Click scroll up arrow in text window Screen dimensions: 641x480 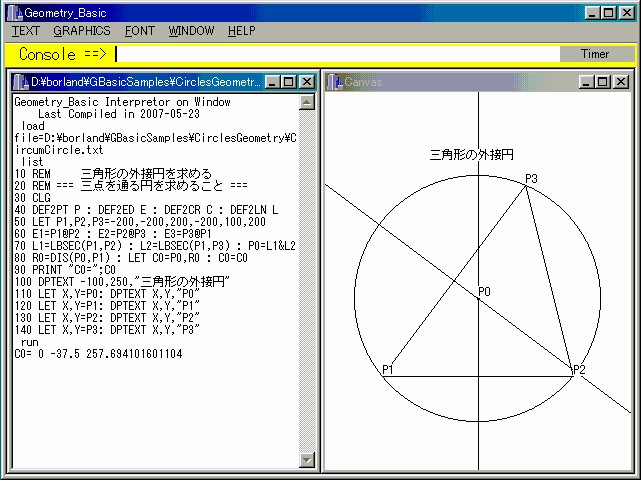(x=307, y=102)
